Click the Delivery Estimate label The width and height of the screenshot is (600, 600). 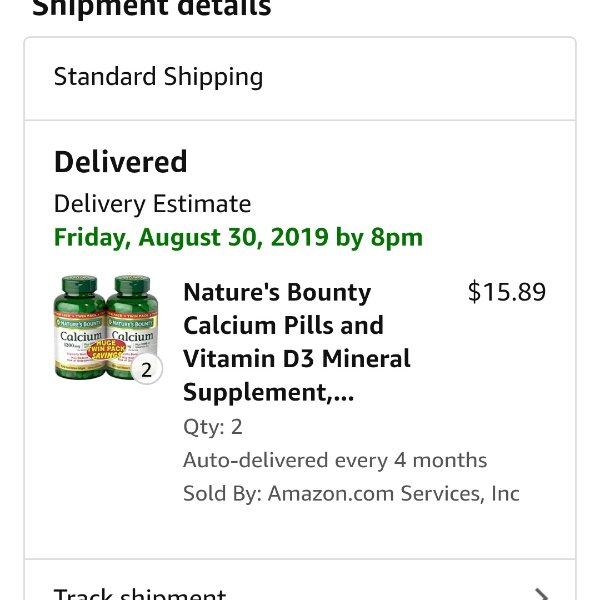pos(152,204)
